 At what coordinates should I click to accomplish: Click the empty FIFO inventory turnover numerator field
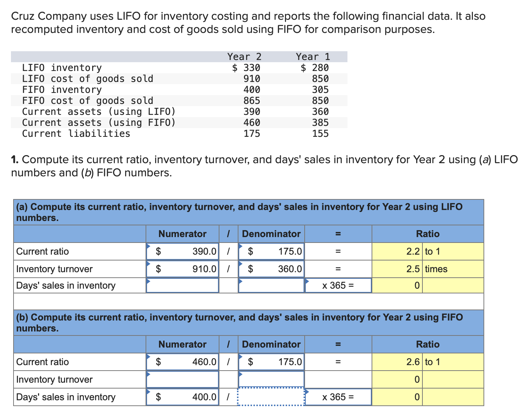click(x=182, y=379)
